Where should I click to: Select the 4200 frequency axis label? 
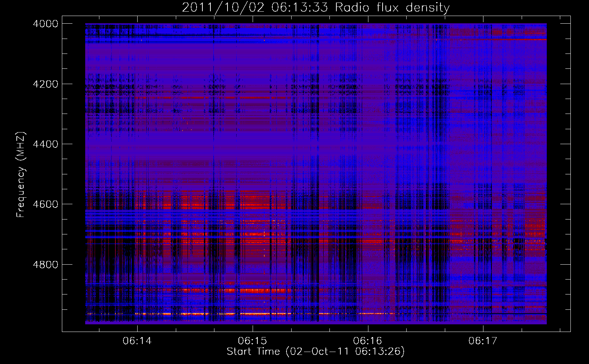point(46,84)
